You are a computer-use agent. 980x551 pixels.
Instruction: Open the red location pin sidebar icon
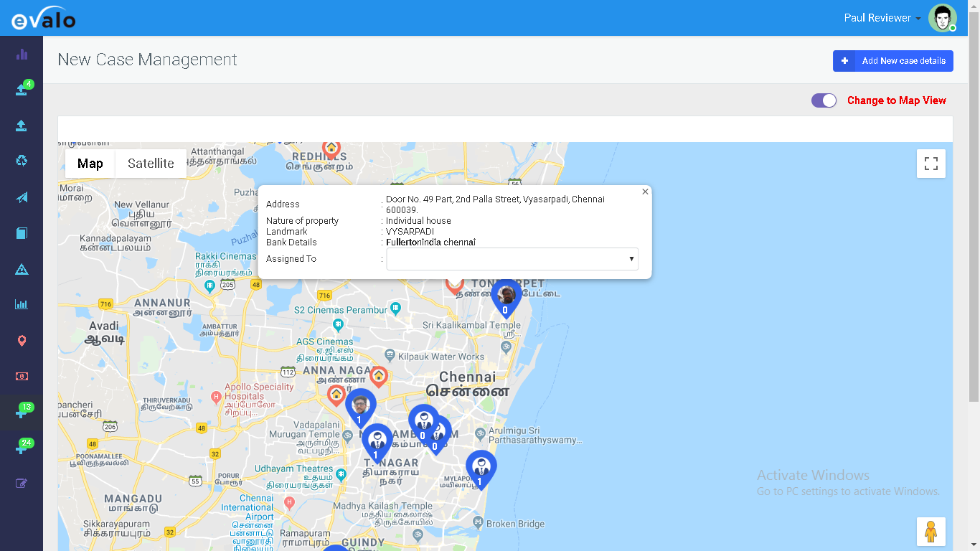[x=22, y=340]
